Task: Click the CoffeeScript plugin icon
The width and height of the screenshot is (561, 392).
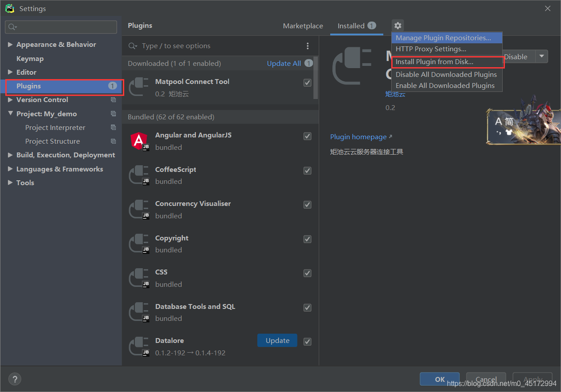Action: [139, 175]
